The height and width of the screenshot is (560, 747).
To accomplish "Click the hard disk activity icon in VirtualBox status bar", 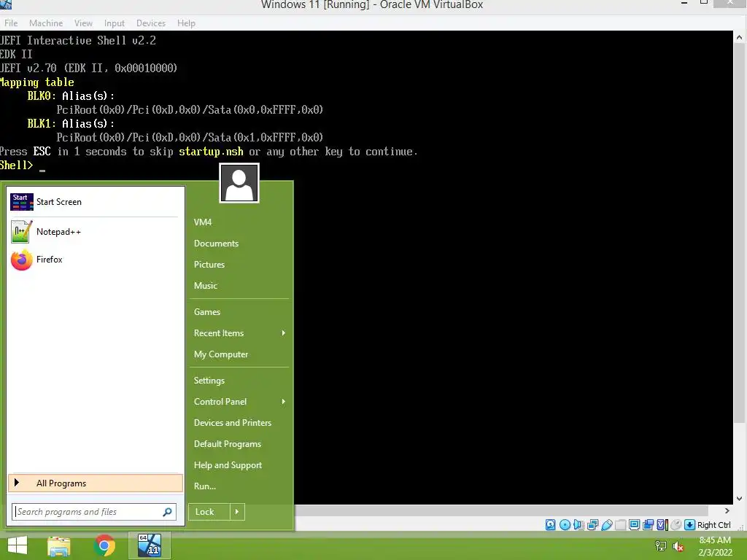I will [550, 525].
